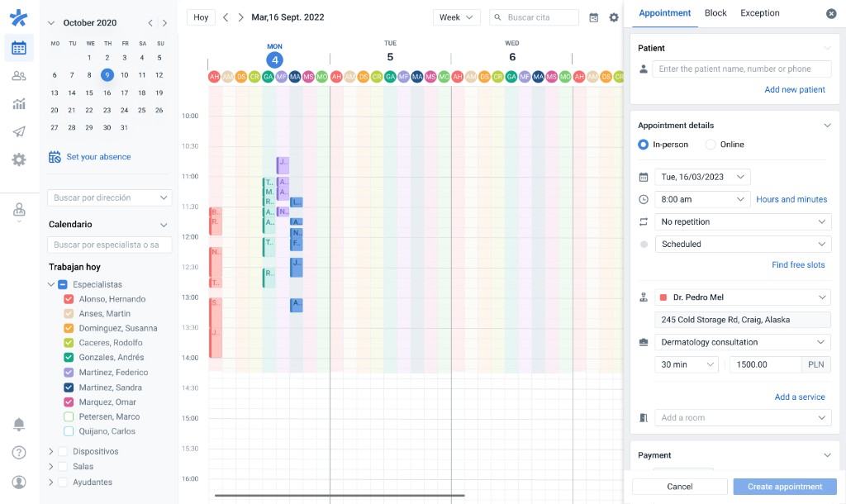Select the In-person appointment radio button
The image size is (846, 504).
click(x=643, y=145)
